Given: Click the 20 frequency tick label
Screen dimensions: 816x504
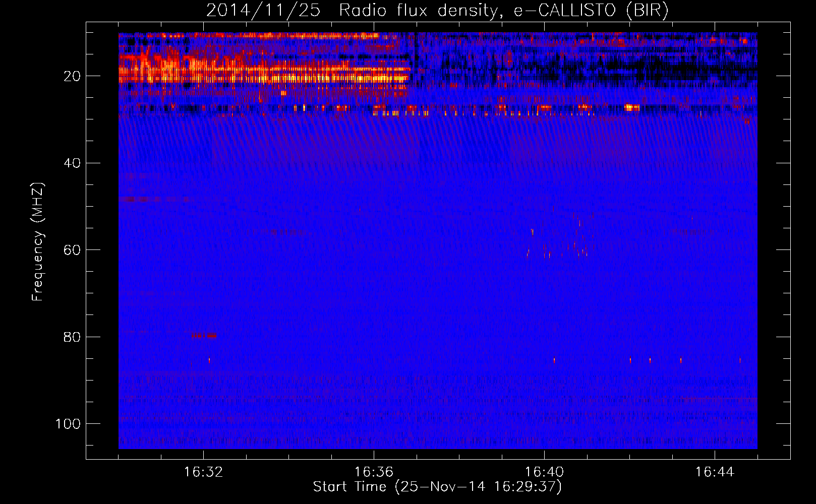Looking at the screenshot, I should 72,76.
